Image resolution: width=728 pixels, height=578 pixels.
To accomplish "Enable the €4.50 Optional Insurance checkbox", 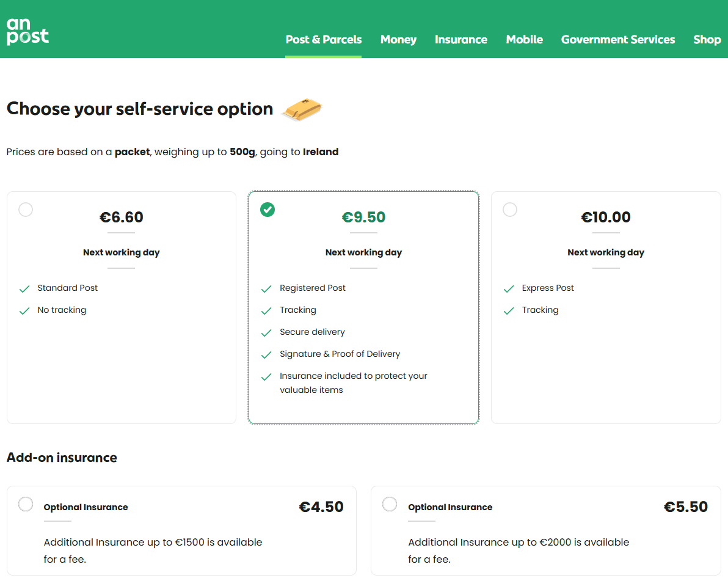I will pyautogui.click(x=25, y=504).
